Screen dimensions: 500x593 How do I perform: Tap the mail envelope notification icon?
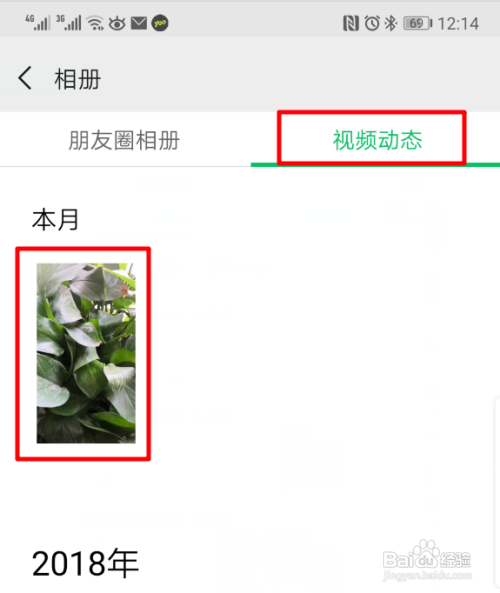[x=139, y=23]
